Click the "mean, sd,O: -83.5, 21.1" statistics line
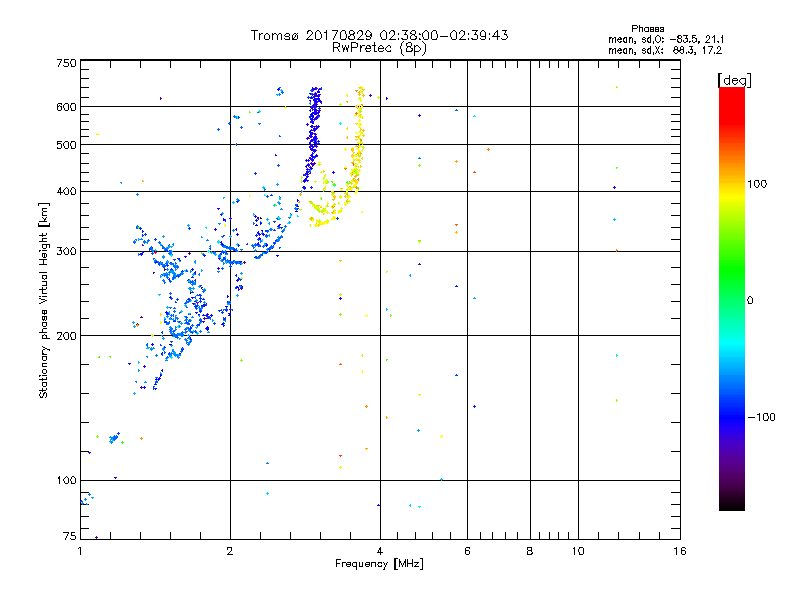 click(x=666, y=40)
